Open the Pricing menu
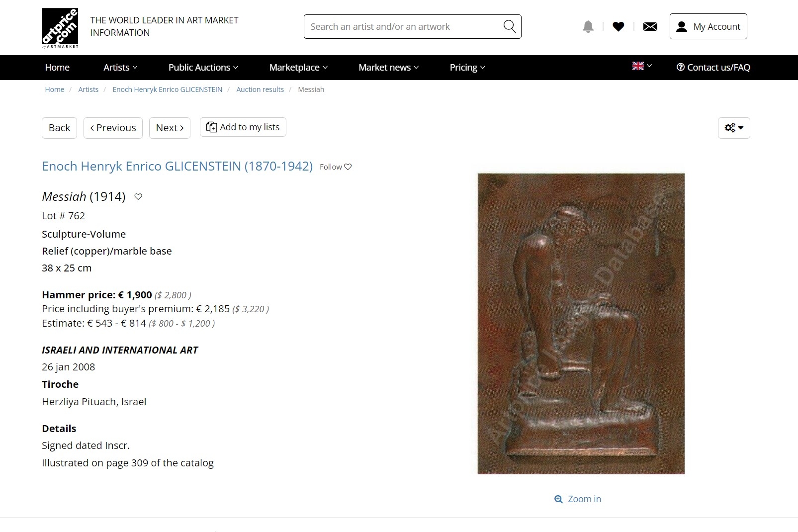The image size is (798, 532). pos(467,67)
